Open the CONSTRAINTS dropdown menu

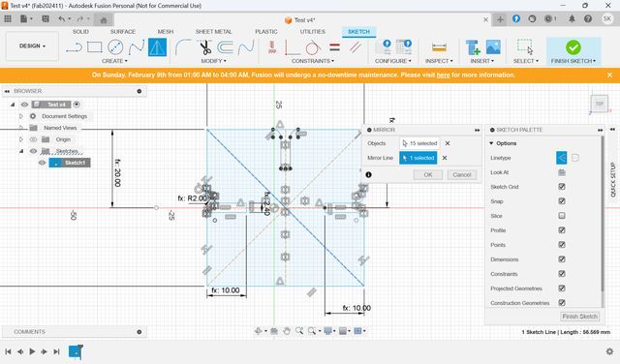(x=313, y=61)
